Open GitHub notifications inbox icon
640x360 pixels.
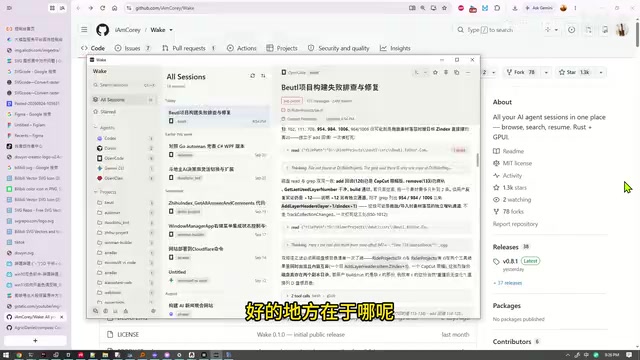(x=605, y=30)
